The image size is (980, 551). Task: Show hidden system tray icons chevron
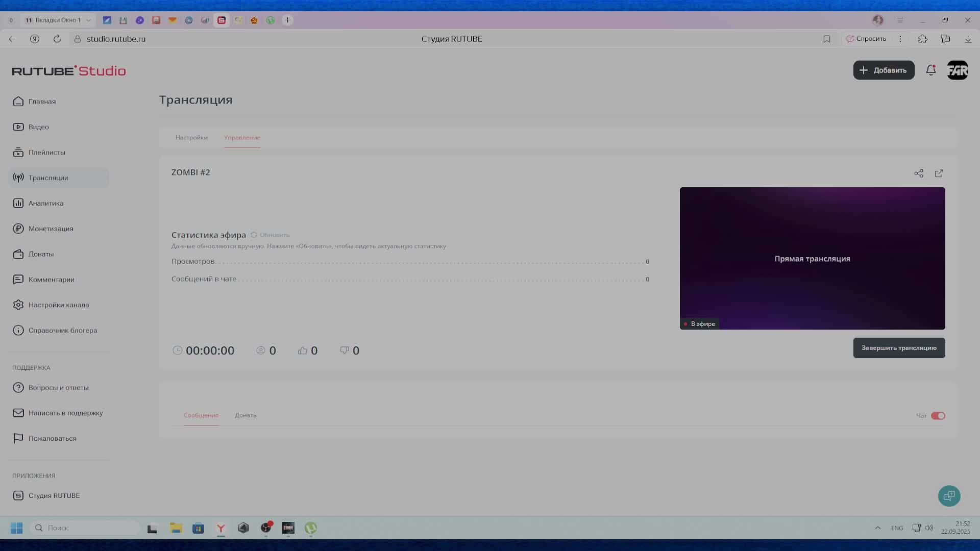(x=878, y=528)
